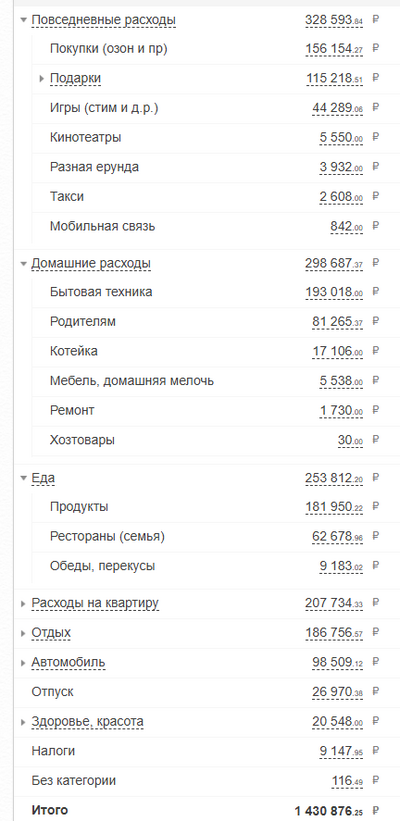Open the Автомобиль category link
The image size is (400, 821).
coord(68,662)
